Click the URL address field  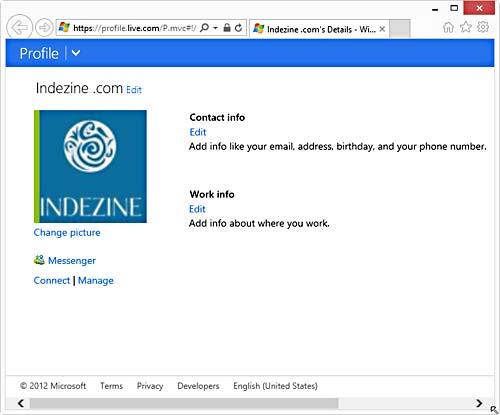tap(134, 28)
